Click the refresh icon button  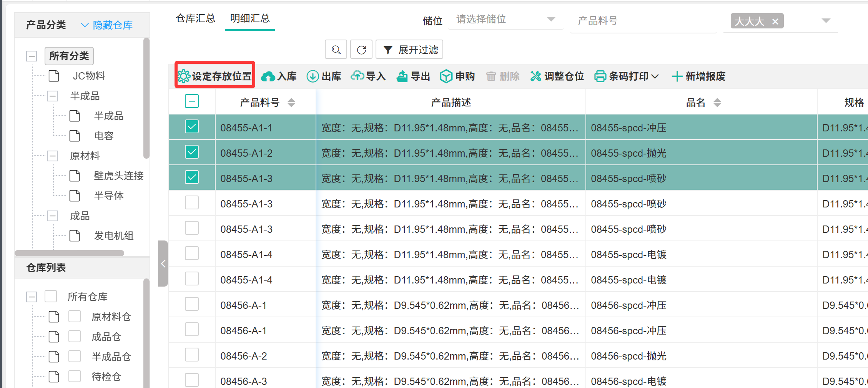(361, 50)
